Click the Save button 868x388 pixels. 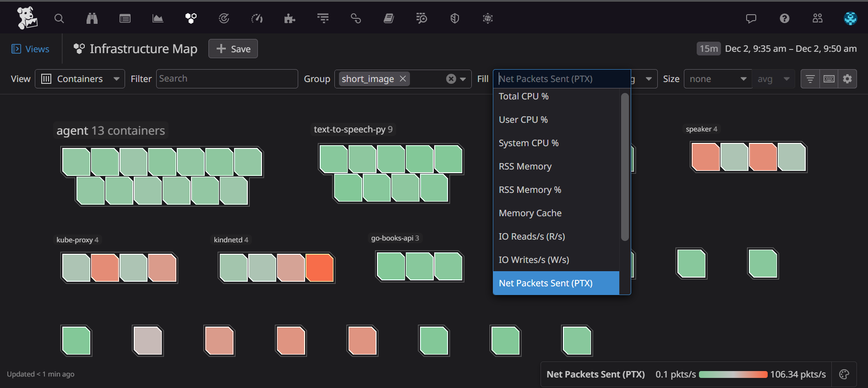[233, 49]
